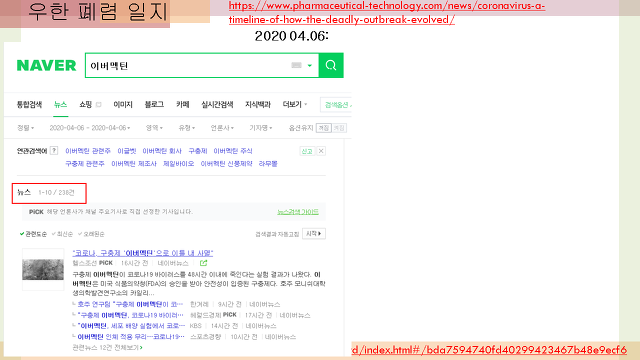
Task: Click 관련뉴스 12건 전체보기 link
Action: [107, 347]
